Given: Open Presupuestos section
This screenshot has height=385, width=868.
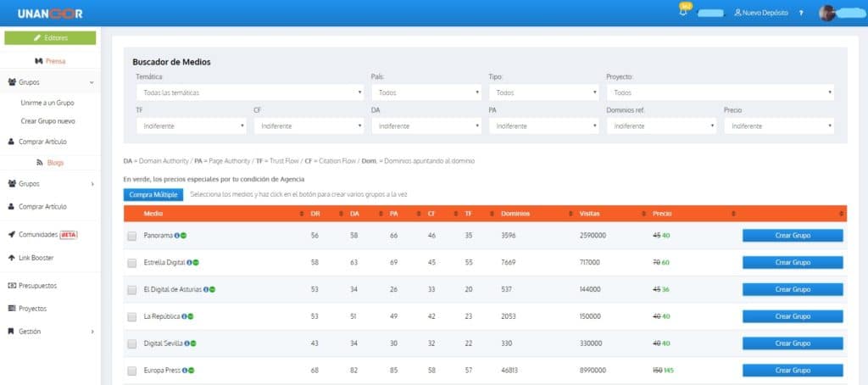Looking at the screenshot, I should pyautogui.click(x=33, y=286).
